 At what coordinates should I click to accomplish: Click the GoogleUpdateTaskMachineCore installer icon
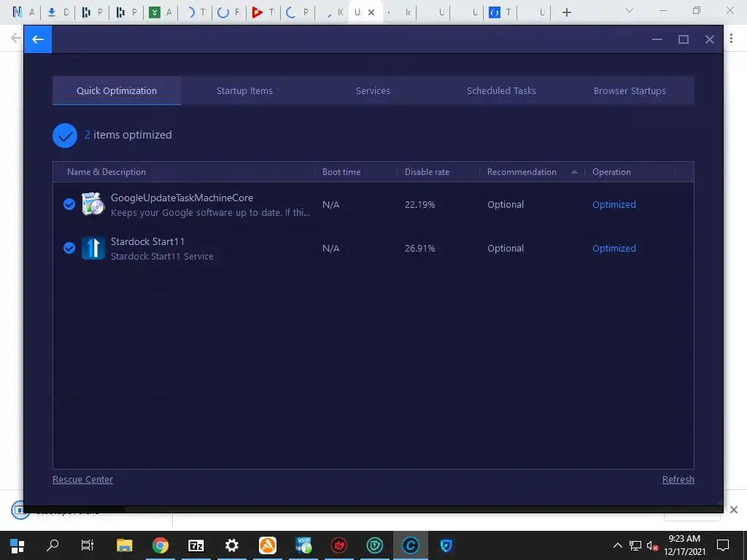click(93, 204)
